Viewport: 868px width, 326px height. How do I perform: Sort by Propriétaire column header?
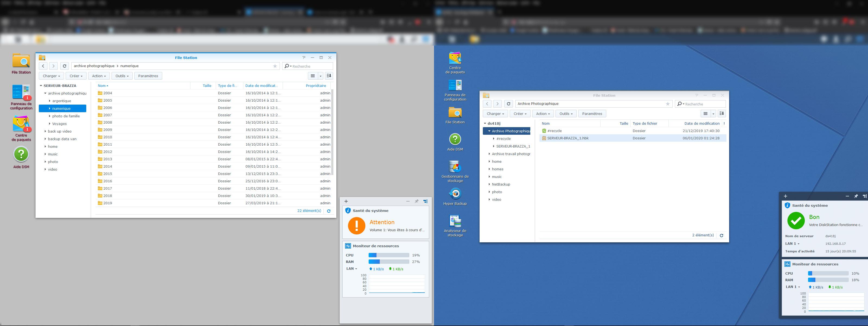tap(315, 86)
